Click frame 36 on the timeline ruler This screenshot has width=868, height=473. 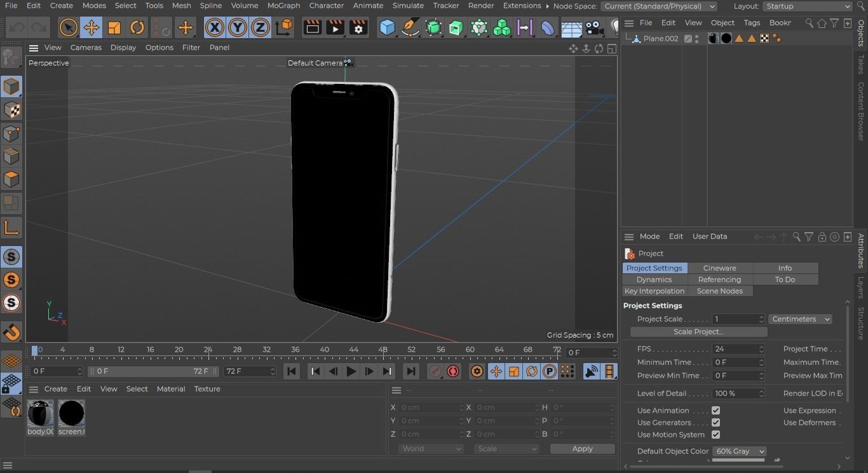coord(295,350)
